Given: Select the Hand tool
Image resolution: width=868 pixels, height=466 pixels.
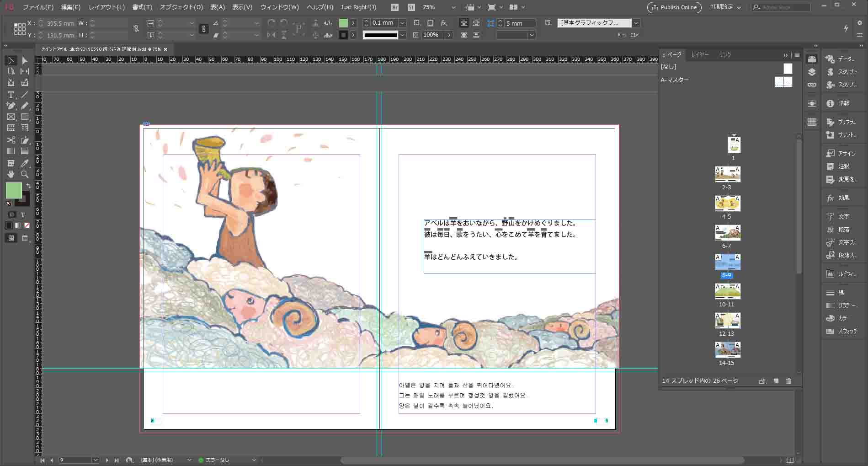Looking at the screenshot, I should click(11, 174).
